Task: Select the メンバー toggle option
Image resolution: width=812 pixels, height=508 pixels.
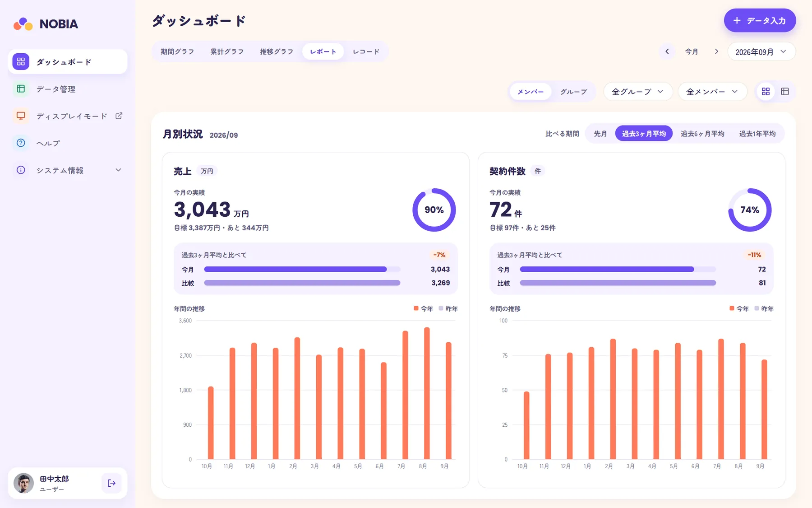Action: (x=531, y=92)
